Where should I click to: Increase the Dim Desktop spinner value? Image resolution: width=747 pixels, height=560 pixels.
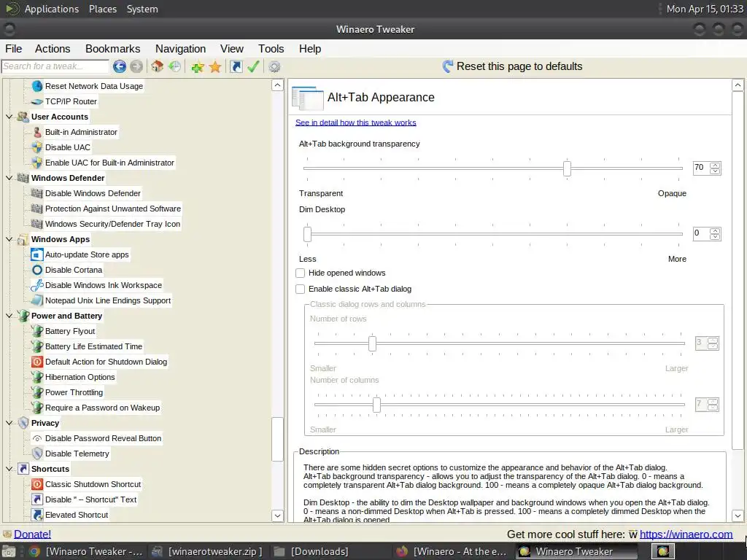(x=715, y=230)
